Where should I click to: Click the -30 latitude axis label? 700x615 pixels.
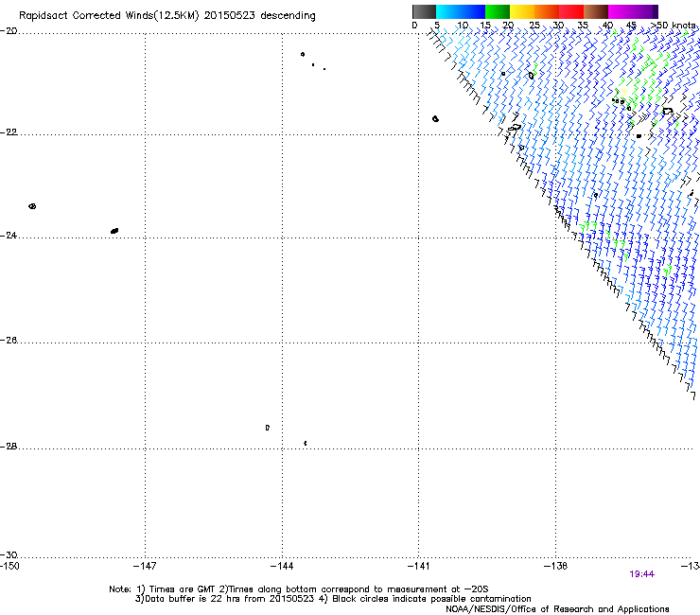coord(9,555)
